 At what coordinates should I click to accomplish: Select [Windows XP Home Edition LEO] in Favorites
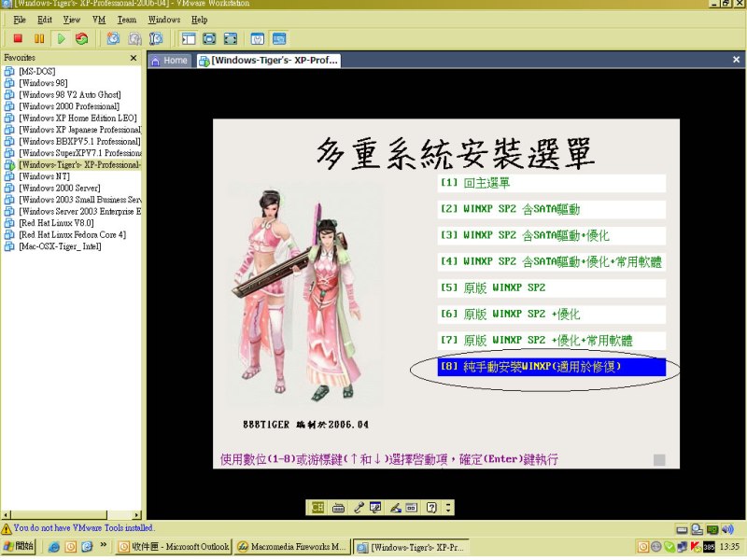[78, 119]
